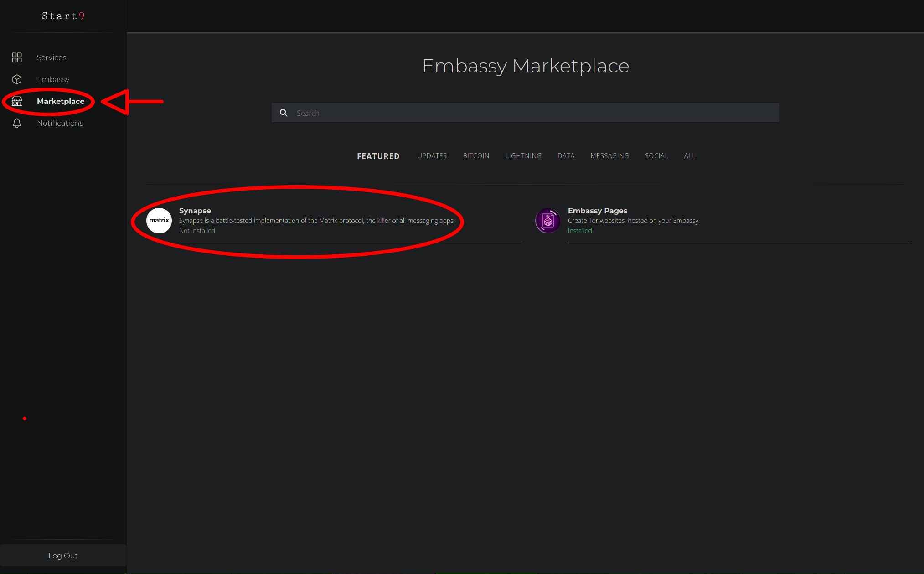The image size is (924, 574).
Task: Click the search magnifier icon
Action: (284, 113)
